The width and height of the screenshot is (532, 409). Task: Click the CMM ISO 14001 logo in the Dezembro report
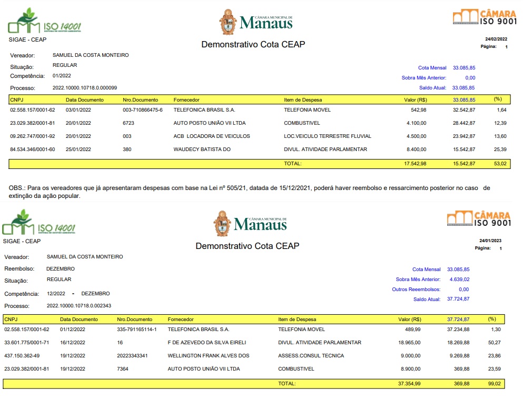[x=38, y=222]
